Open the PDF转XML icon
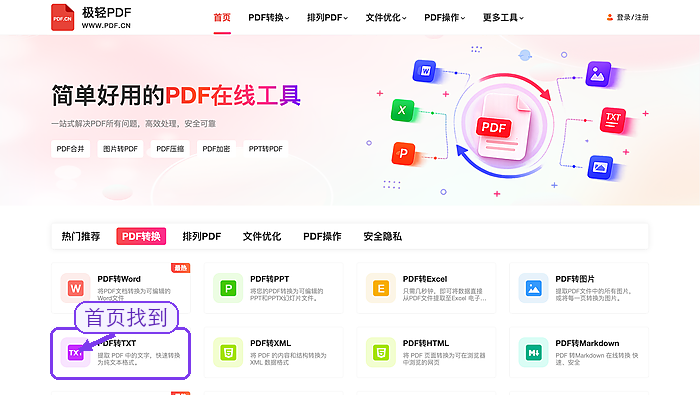The image size is (700, 395). pos(228,353)
